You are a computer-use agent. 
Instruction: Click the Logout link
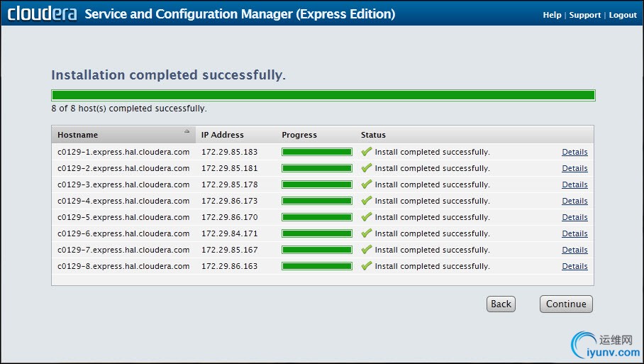(623, 15)
